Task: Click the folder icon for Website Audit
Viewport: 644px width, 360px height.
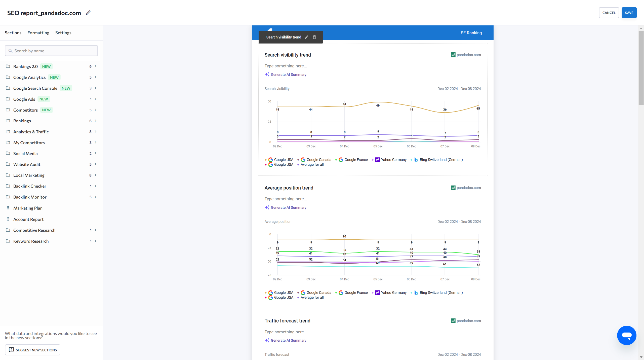Action: point(8,164)
